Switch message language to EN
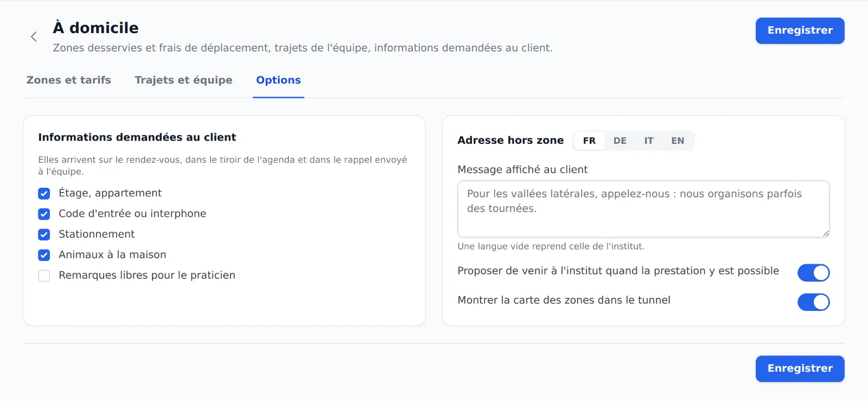Image resolution: width=868 pixels, height=401 pixels. [678, 141]
